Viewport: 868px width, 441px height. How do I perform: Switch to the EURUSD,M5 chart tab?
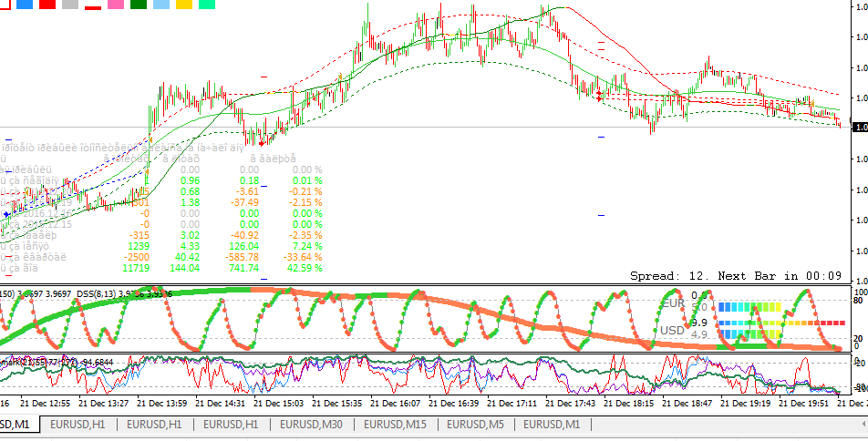point(475,425)
